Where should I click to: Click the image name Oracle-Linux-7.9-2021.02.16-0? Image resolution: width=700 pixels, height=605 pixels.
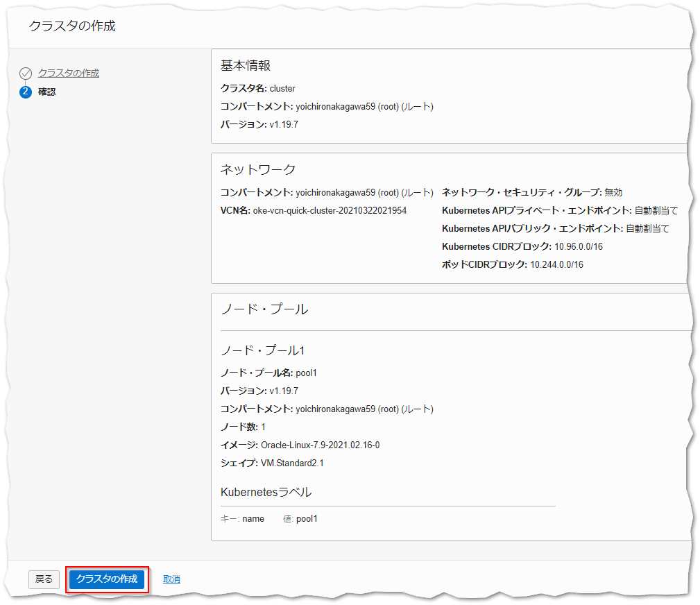click(x=320, y=445)
